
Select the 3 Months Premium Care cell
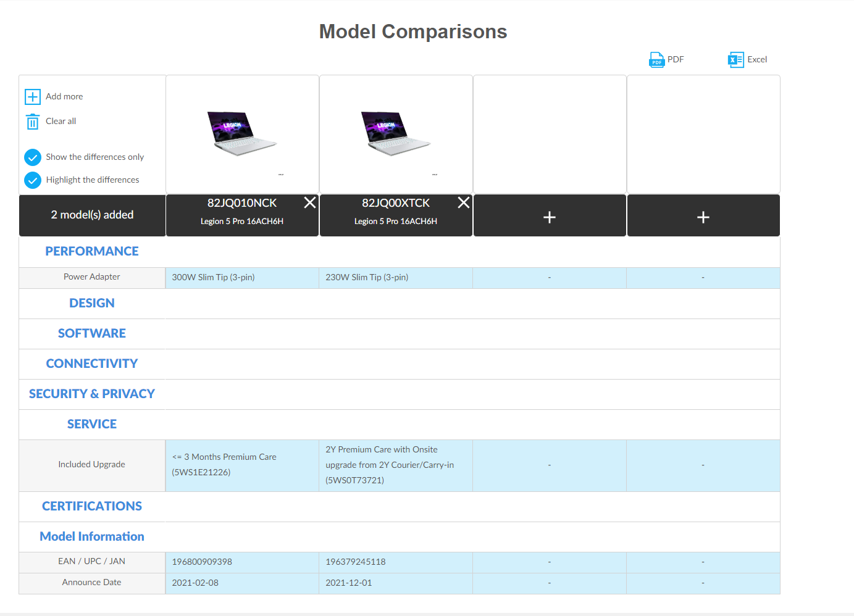(x=242, y=465)
